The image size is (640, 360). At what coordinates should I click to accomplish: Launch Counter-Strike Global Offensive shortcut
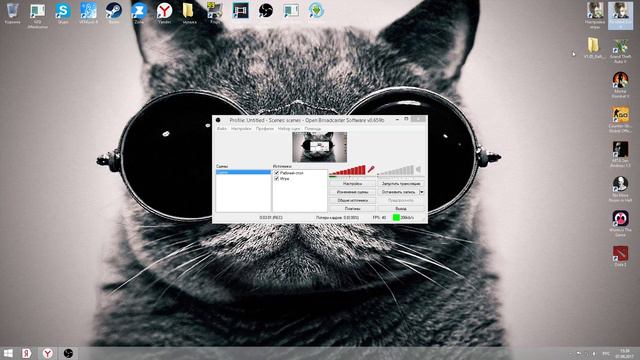[x=620, y=120]
